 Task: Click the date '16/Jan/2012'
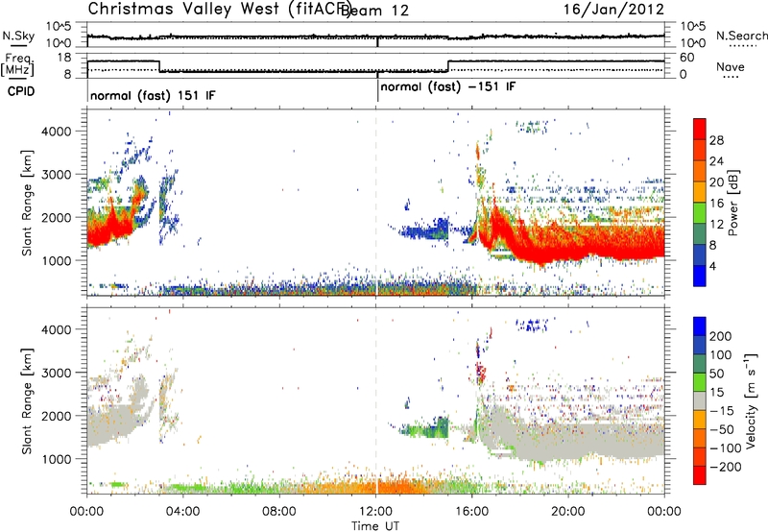click(x=613, y=10)
